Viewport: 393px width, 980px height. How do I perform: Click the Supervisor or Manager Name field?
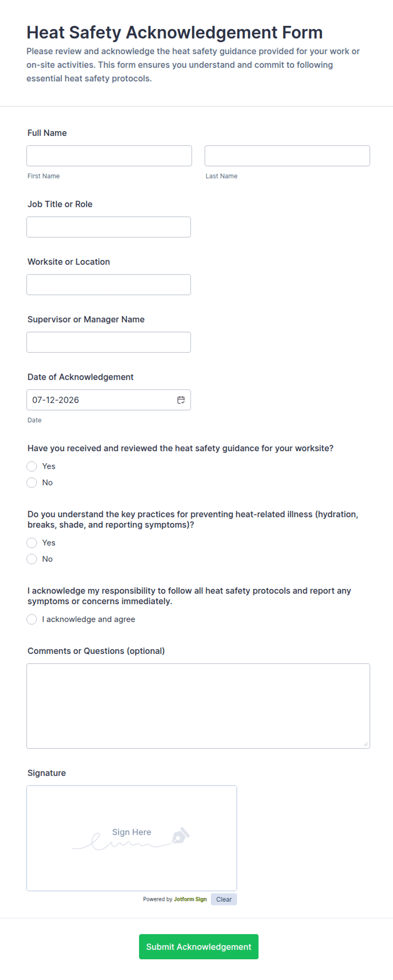click(109, 342)
